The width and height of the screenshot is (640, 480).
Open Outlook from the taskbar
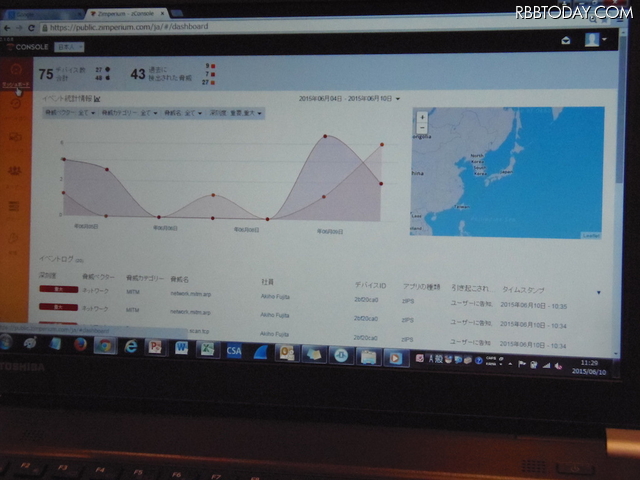[287, 353]
